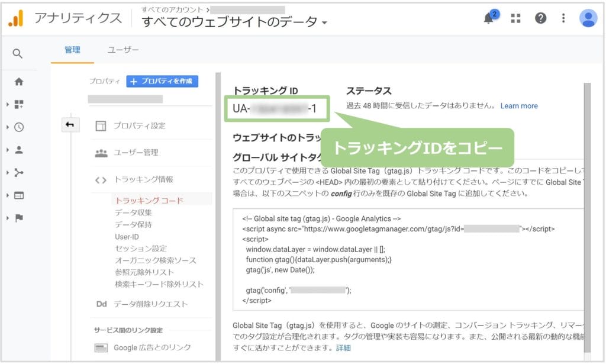The width and height of the screenshot is (606, 364).
Task: Click the サービス間のリンク設定 section label
Action: coord(128,330)
